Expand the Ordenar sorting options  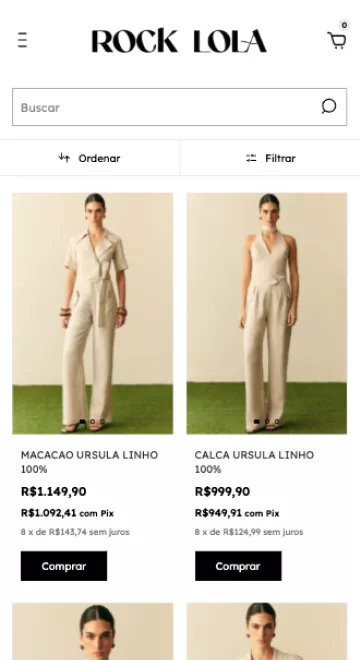(x=90, y=158)
